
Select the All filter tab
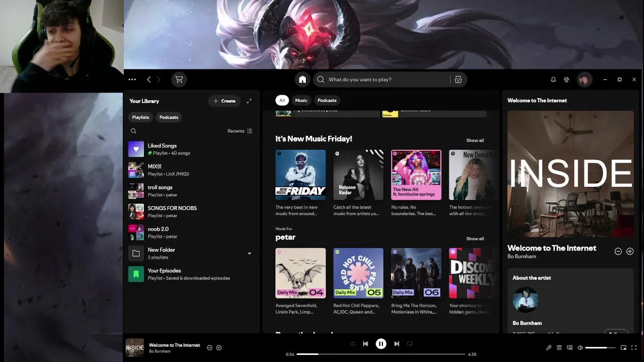pos(282,100)
